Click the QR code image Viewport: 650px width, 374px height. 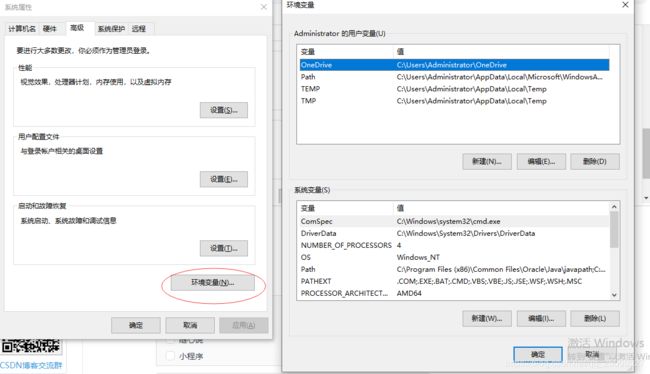coord(31,346)
